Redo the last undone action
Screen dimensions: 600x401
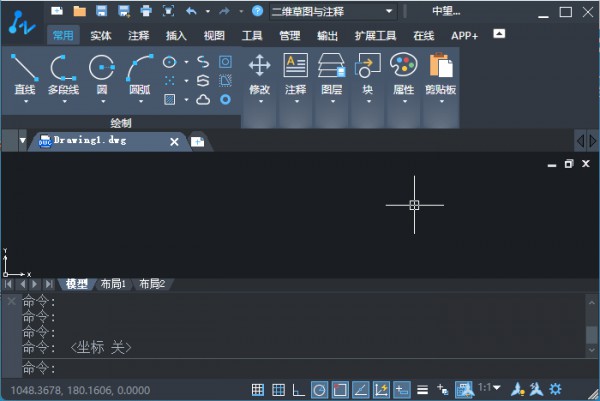[x=225, y=11]
